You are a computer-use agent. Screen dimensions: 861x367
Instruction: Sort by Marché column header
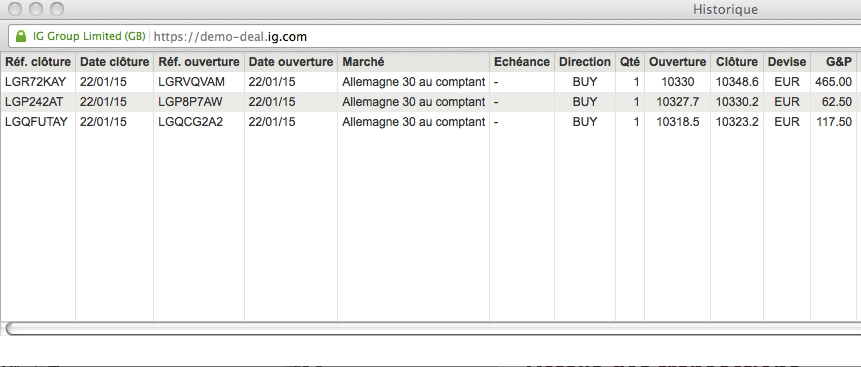[x=413, y=62]
